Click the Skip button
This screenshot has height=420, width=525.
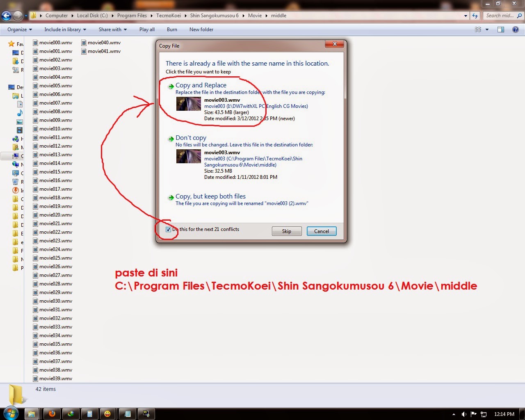click(287, 231)
